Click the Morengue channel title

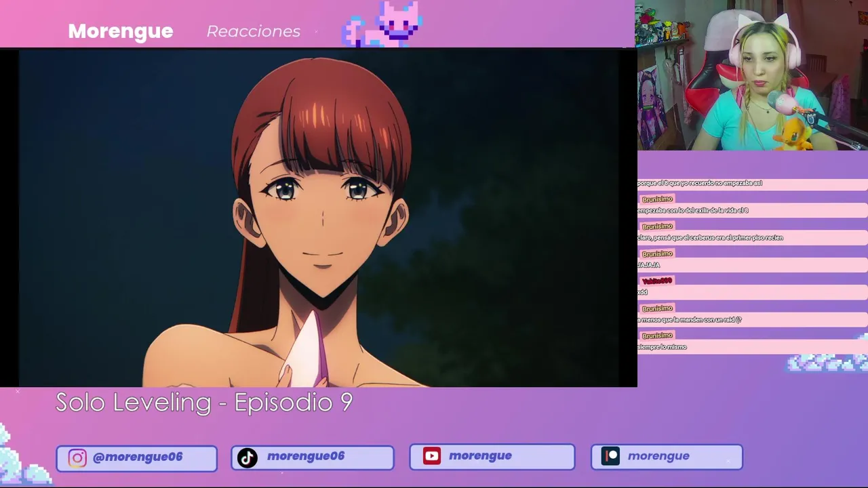pos(121,31)
